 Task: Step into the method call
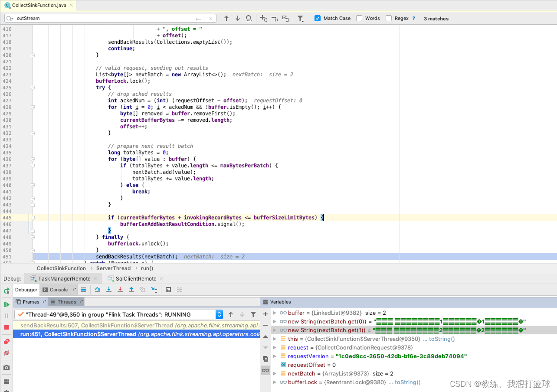click(x=109, y=290)
